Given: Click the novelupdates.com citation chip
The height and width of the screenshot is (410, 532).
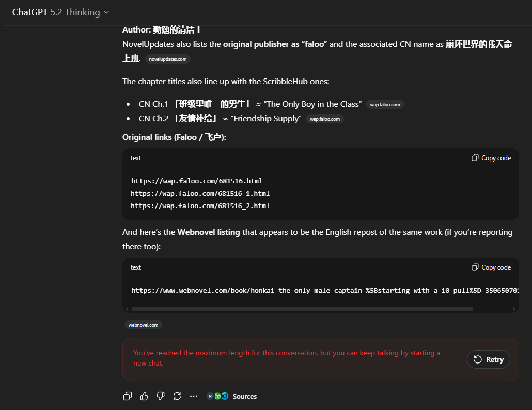Looking at the screenshot, I should point(168,59).
